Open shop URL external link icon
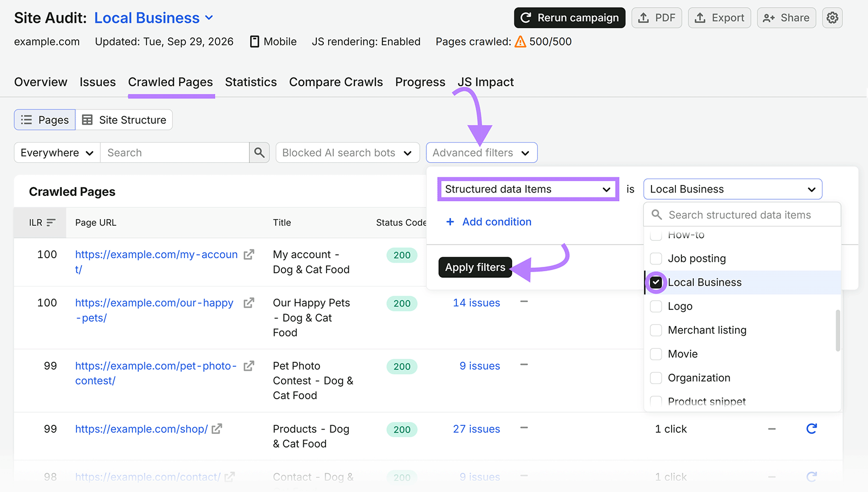Viewport: 868px width, 492px height. (217, 429)
